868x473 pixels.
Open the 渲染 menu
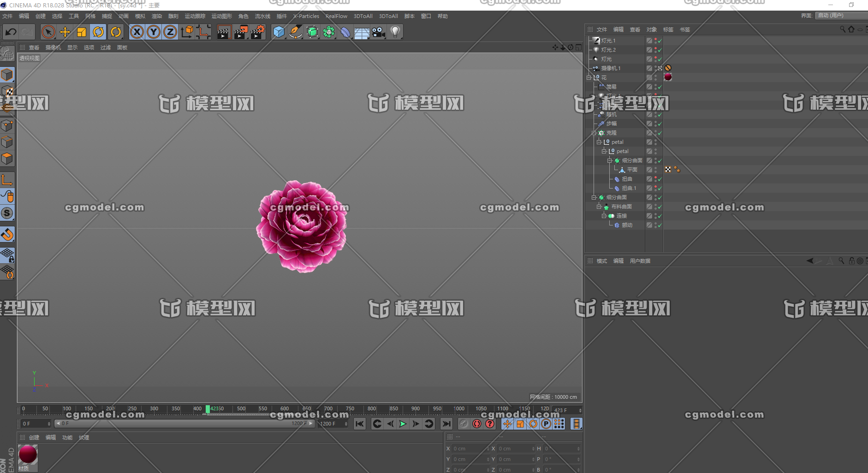pyautogui.click(x=157, y=16)
